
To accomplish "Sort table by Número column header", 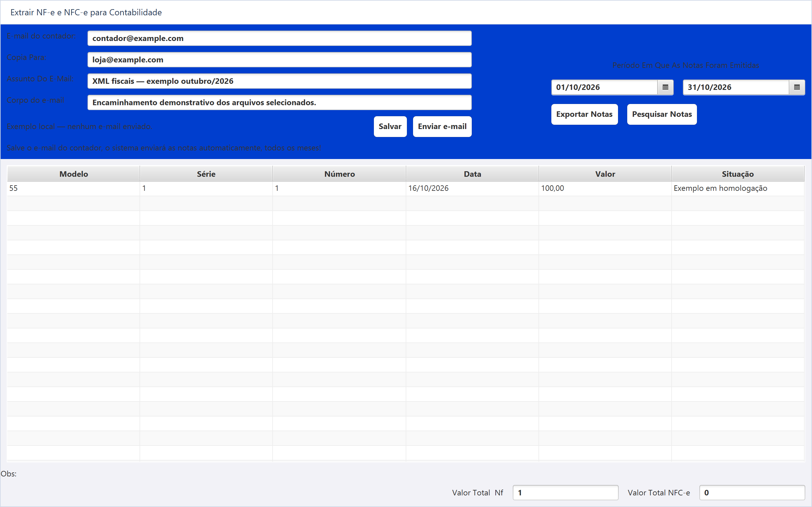I will pos(339,174).
